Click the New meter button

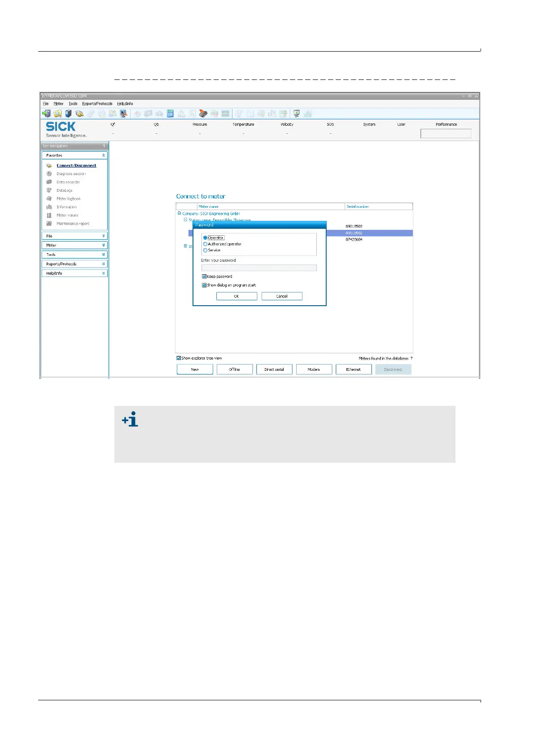click(x=195, y=369)
